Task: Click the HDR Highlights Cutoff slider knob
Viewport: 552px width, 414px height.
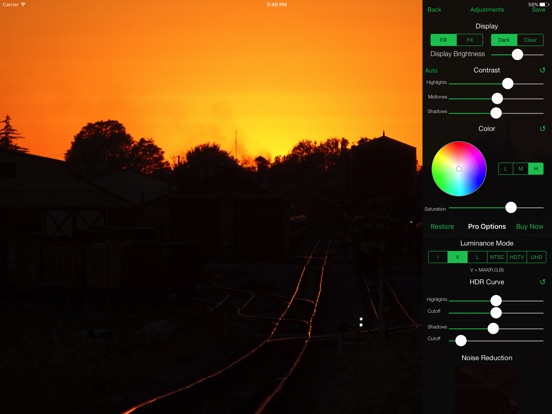Action: pos(496,313)
